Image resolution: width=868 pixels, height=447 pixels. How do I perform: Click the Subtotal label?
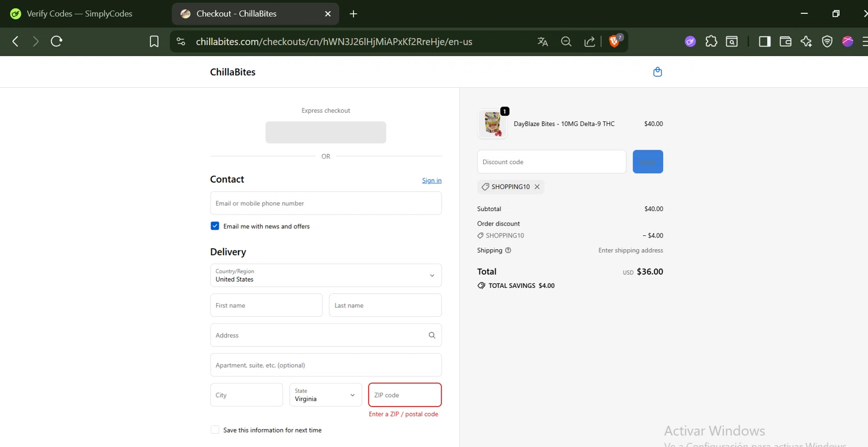coord(489,209)
